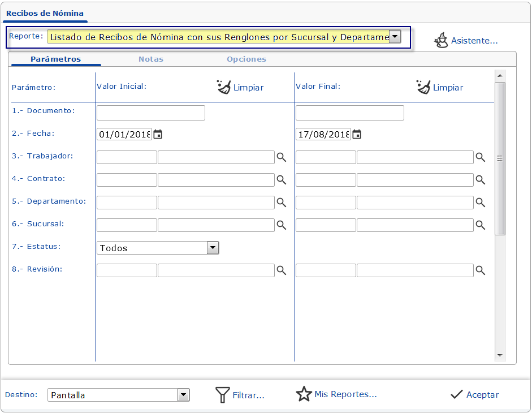The width and height of the screenshot is (532, 413).
Task: Search initial Revisión with magnifier icon
Action: [x=282, y=270]
